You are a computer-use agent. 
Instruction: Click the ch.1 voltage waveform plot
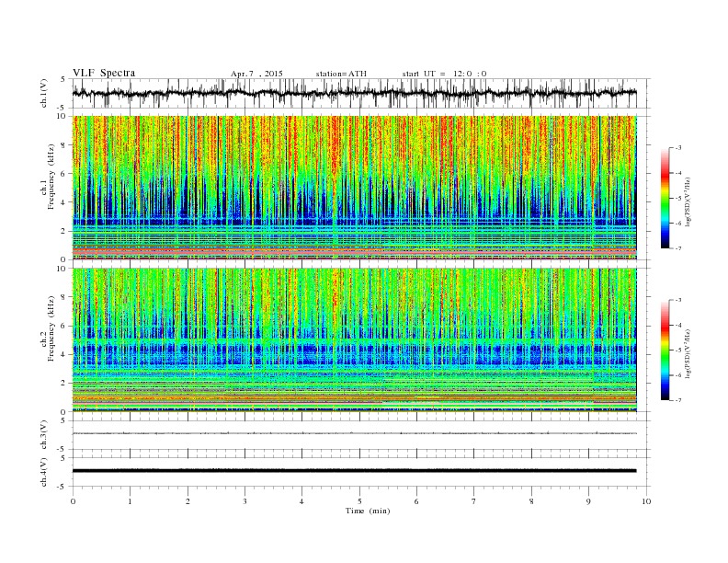(x=354, y=93)
